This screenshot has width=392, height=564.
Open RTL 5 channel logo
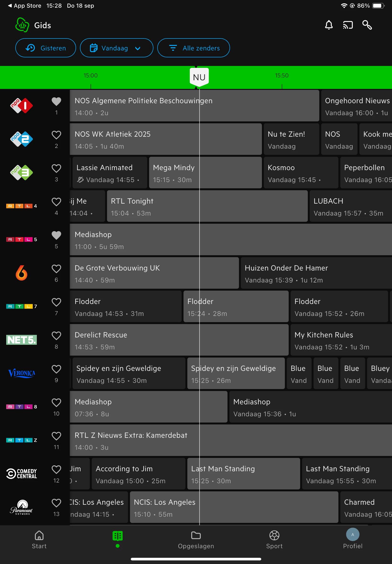22,239
